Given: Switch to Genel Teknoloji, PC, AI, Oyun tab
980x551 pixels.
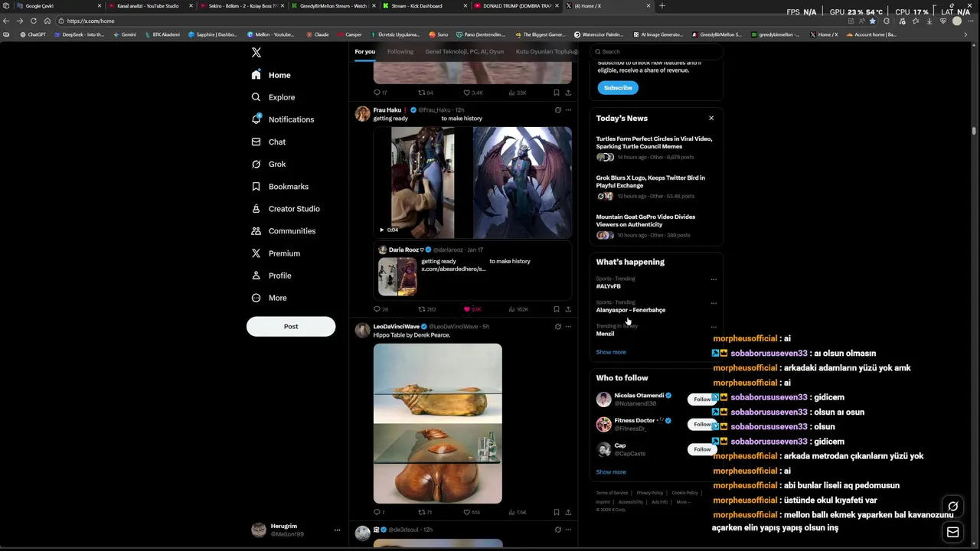Looking at the screenshot, I should [464, 51].
